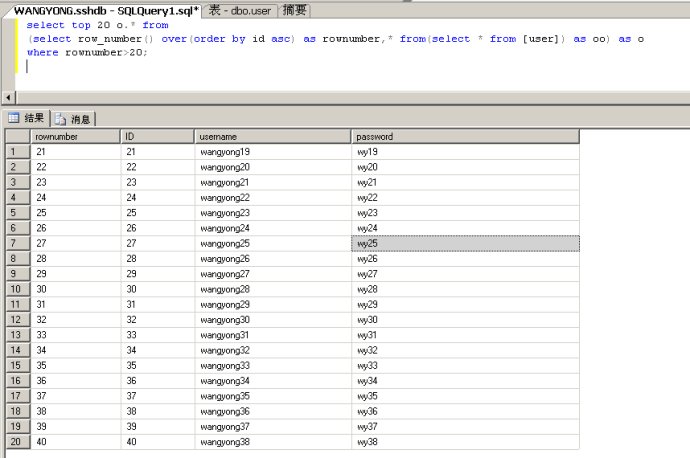
Task: Select row 7 via its row header
Action: click(x=16, y=244)
